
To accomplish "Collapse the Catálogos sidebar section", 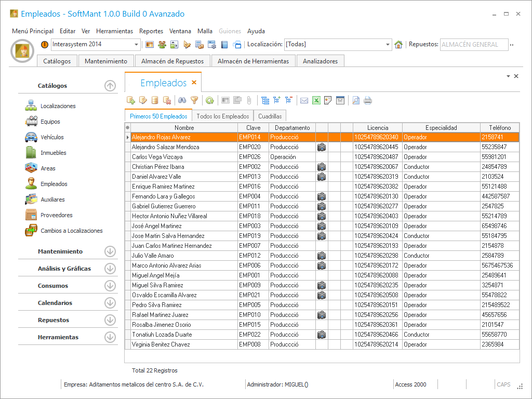I will pyautogui.click(x=110, y=86).
